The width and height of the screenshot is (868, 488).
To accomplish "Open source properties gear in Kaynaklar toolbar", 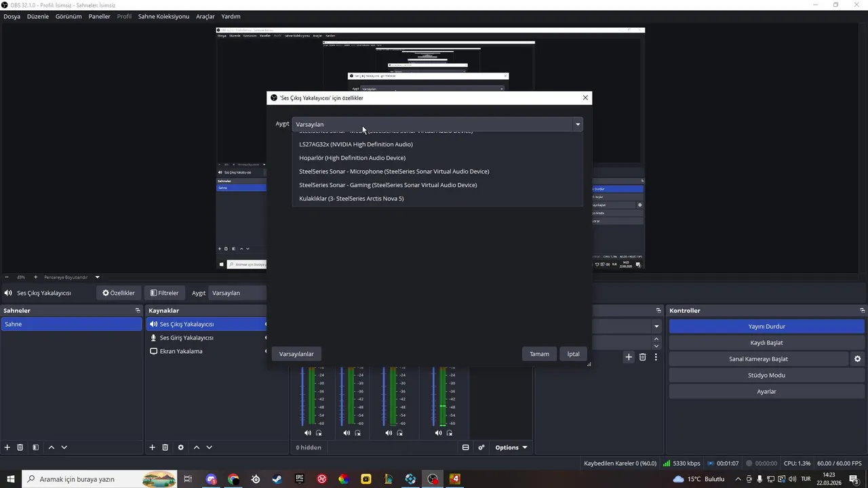I will coord(180,447).
